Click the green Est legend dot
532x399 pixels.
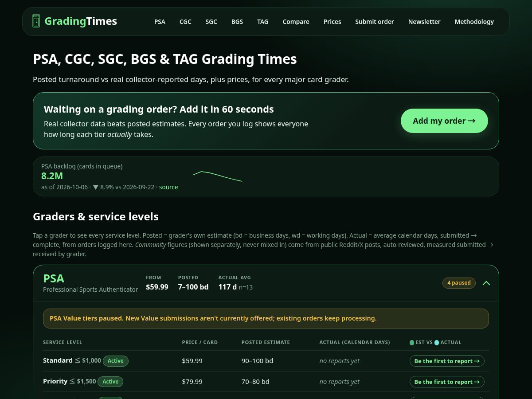(412, 342)
